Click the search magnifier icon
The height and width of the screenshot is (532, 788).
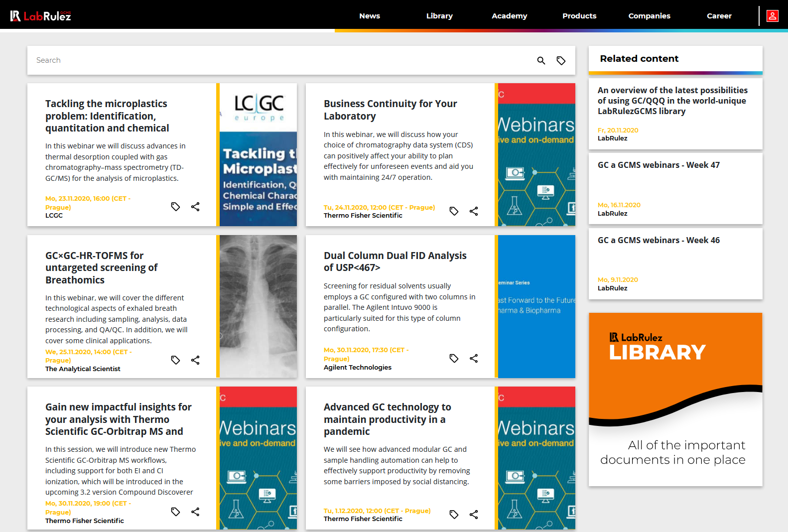tap(541, 61)
